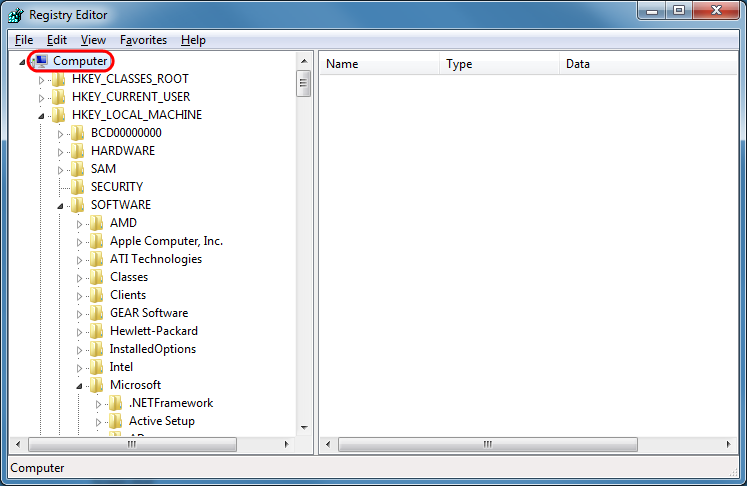Click the SAM folder icon
This screenshot has height=486, width=747.
[x=78, y=169]
